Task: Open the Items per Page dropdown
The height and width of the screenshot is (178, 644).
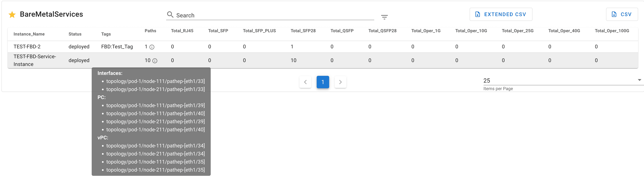Action: tap(563, 81)
